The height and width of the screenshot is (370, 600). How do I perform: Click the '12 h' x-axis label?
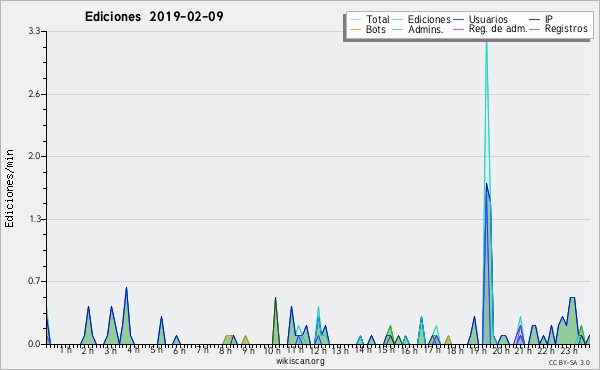[318, 351]
